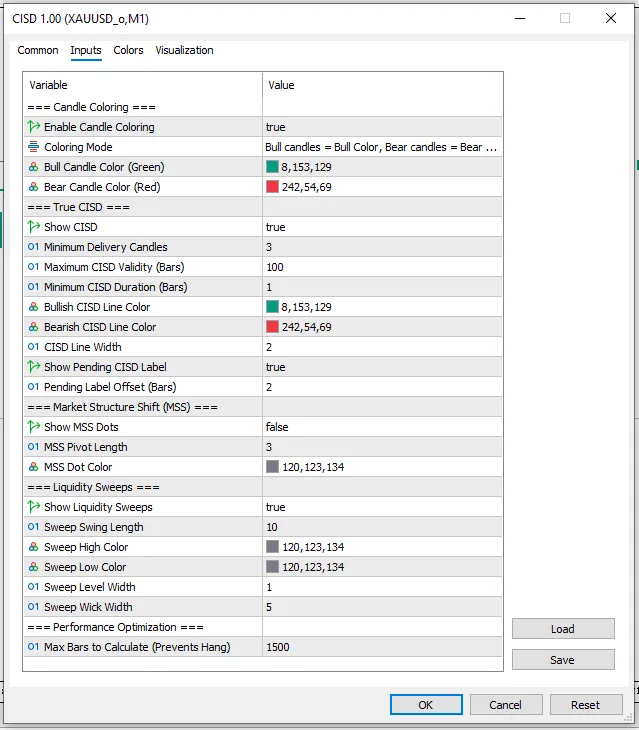The width and height of the screenshot is (639, 730).
Task: Click the Bear Candle Color row icon
Action: coord(34,187)
